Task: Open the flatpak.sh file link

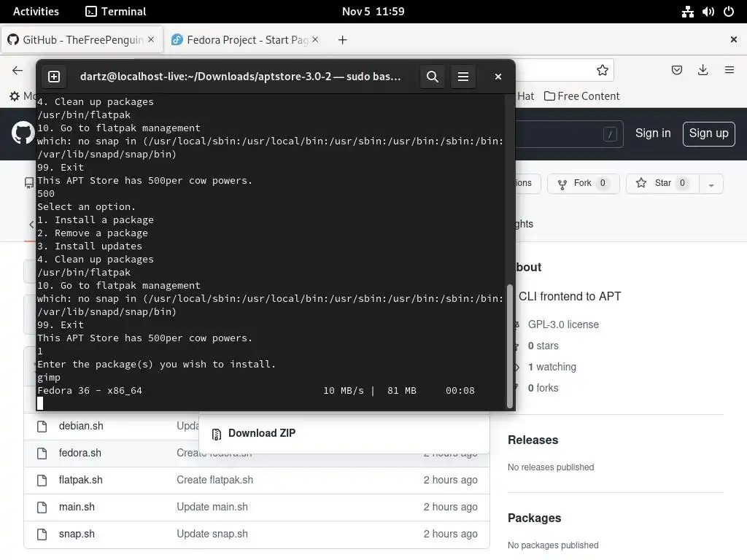Action: coord(80,480)
